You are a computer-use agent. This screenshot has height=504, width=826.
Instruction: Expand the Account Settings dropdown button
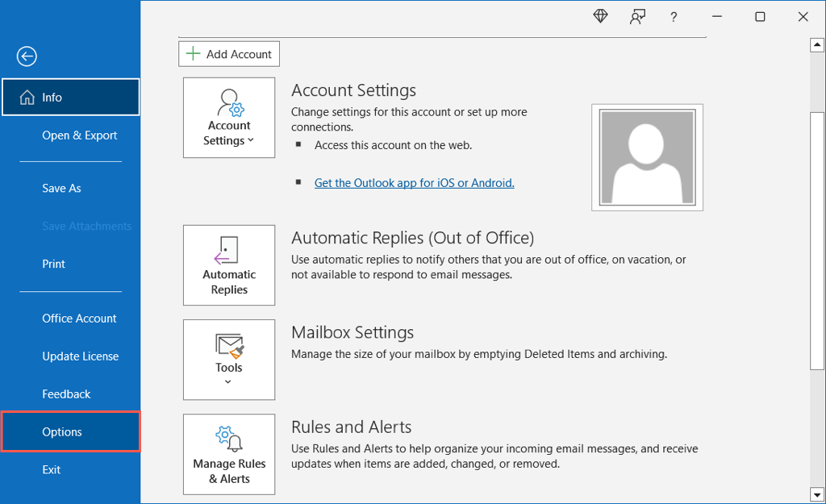click(229, 118)
